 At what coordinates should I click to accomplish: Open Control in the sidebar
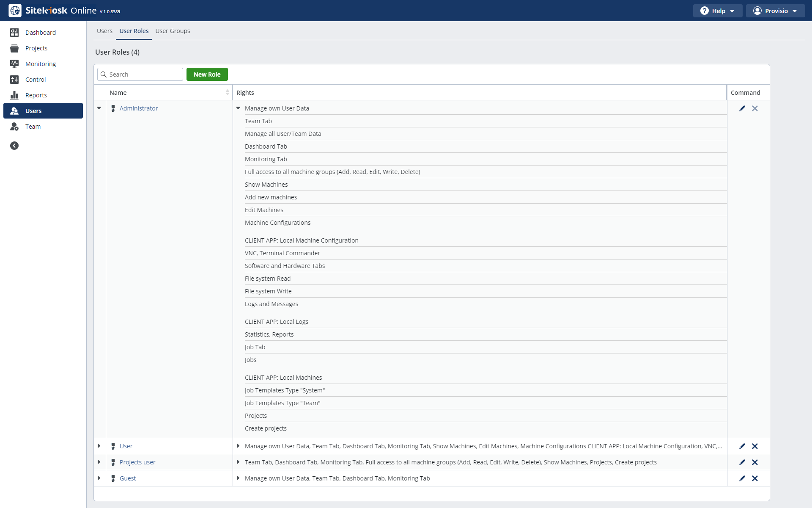click(36, 80)
